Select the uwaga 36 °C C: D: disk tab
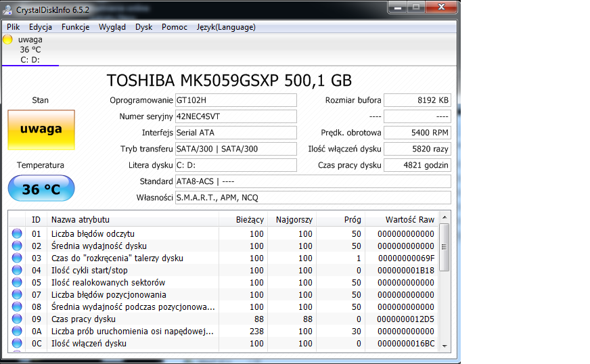 [x=30, y=49]
